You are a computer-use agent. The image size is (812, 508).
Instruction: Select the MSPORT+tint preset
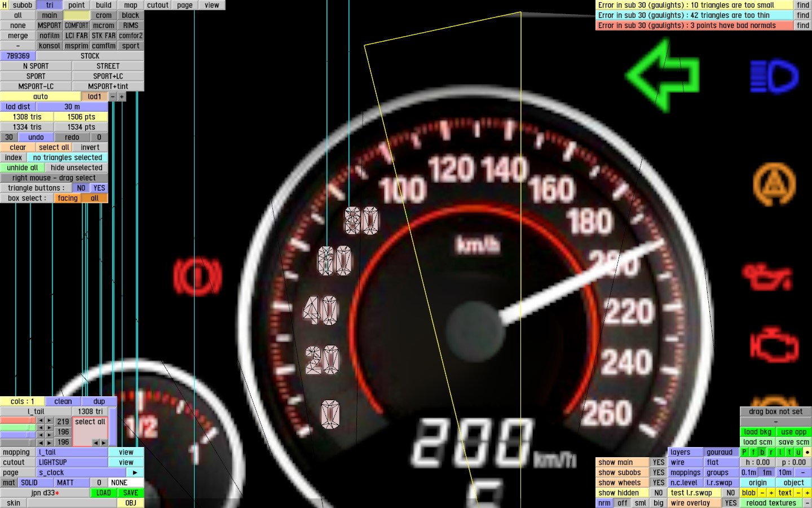click(108, 86)
